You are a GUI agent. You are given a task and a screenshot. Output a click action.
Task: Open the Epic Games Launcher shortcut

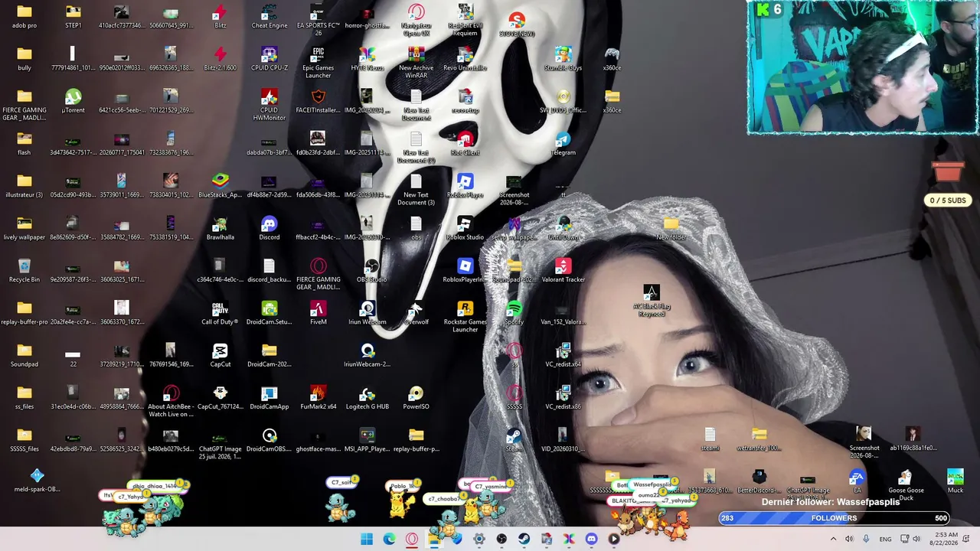tap(318, 63)
